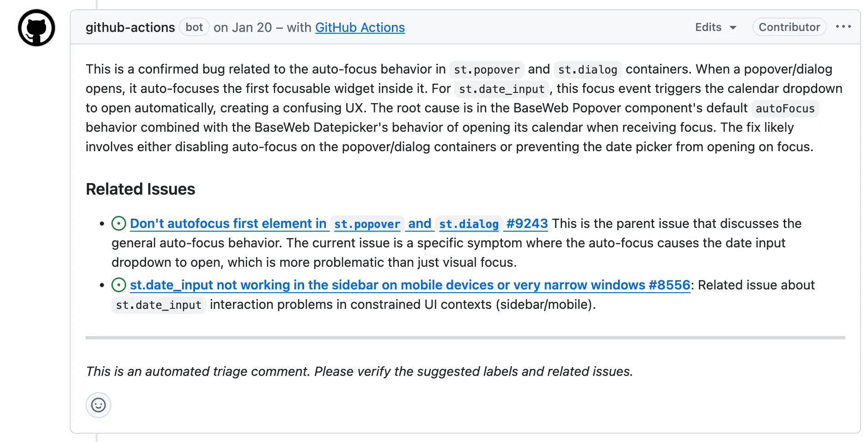
Task: Click the github-actions bot avatar icon
Action: pos(36,28)
